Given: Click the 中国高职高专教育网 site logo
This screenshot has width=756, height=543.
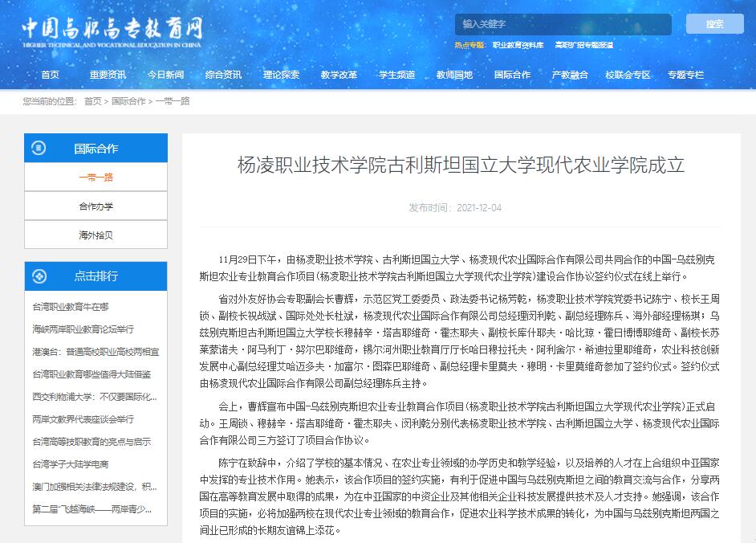Looking at the screenshot, I should 112,31.
